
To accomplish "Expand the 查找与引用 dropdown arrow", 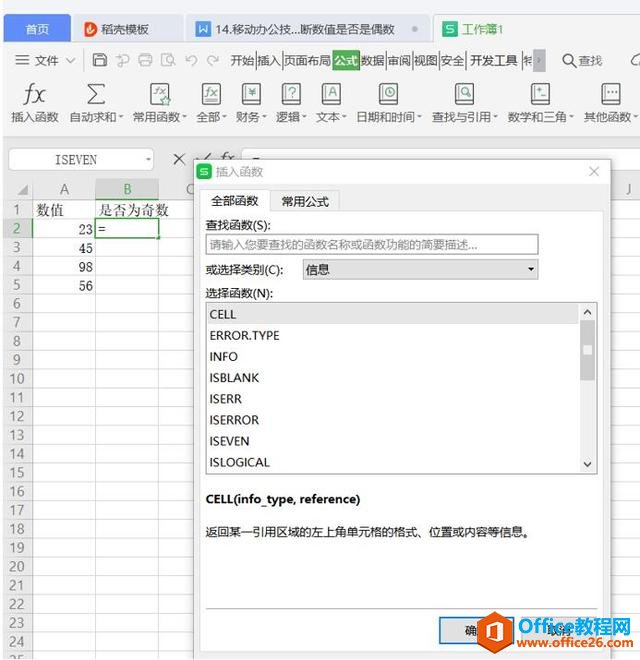I will click(x=495, y=117).
